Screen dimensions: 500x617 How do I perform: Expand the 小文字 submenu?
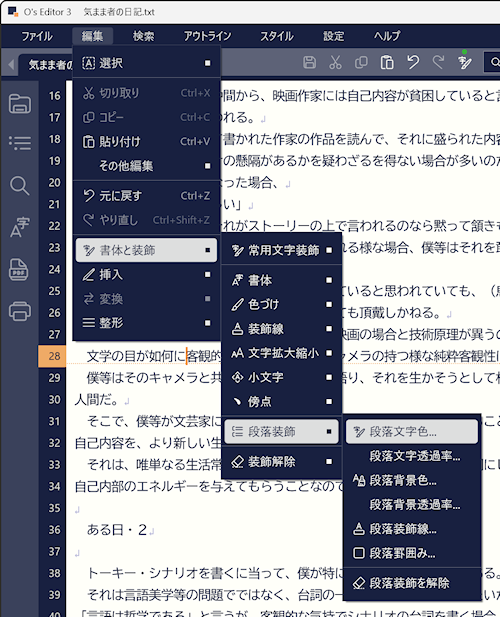281,377
